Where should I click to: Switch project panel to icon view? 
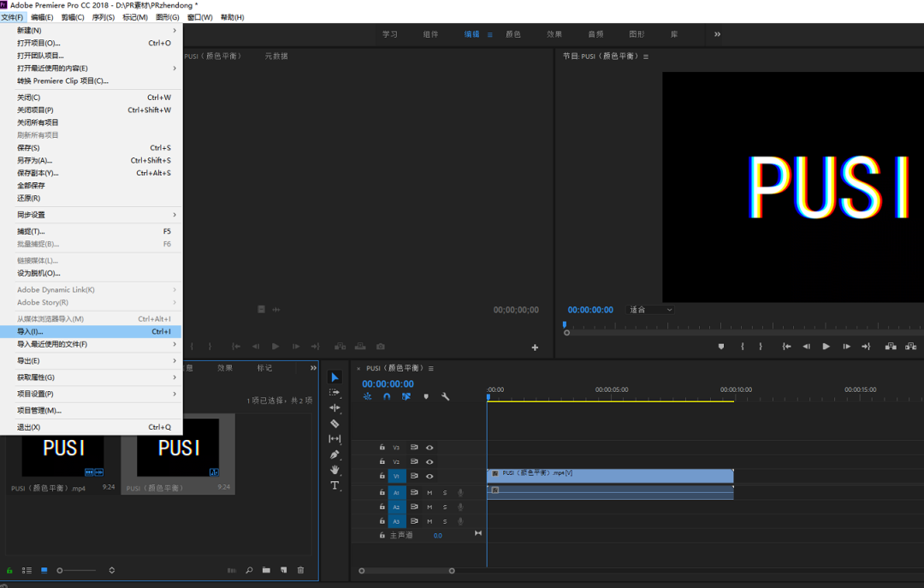tap(44, 570)
